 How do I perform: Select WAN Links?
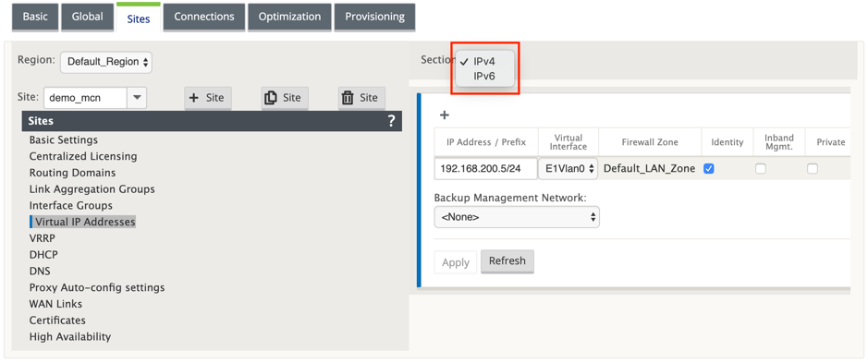[55, 304]
